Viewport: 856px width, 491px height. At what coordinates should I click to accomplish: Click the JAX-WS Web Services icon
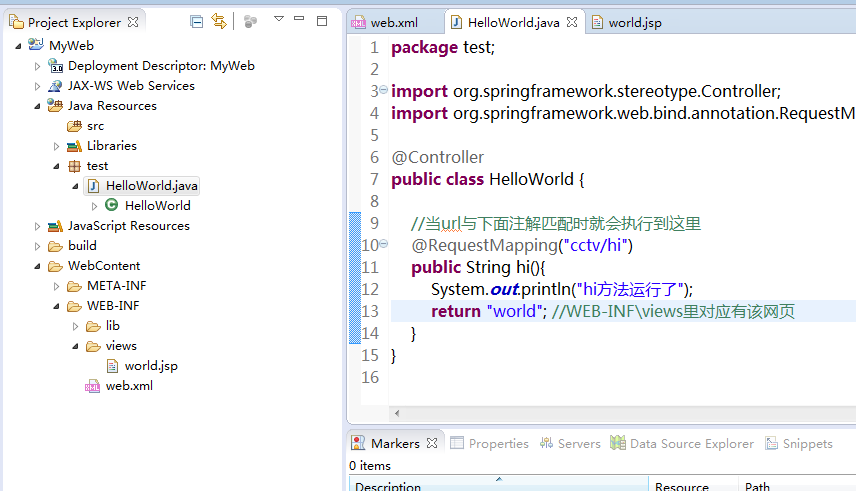[55, 86]
